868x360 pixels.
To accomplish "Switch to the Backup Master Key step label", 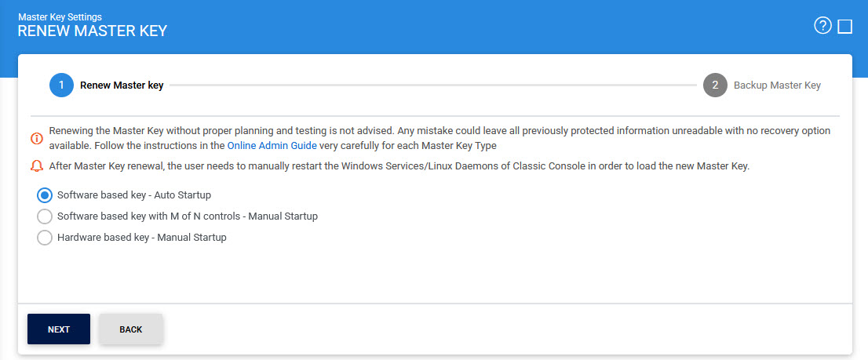I will tap(777, 85).
